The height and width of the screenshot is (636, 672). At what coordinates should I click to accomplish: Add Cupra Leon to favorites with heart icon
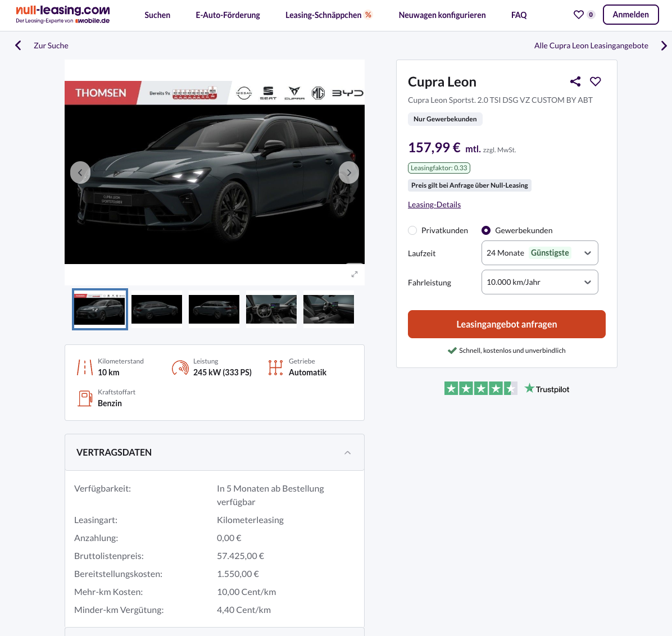click(595, 81)
